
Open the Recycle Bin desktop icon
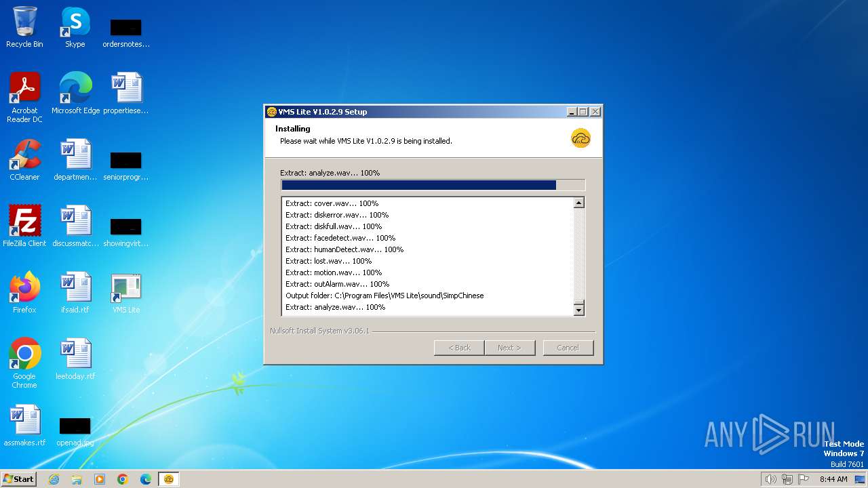coord(24,28)
